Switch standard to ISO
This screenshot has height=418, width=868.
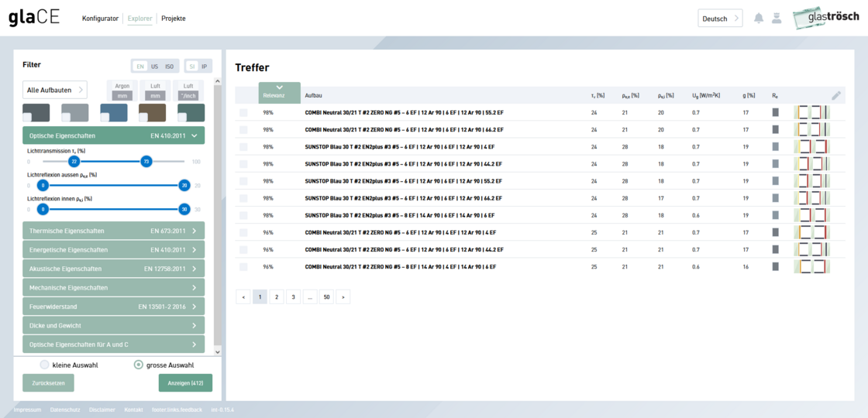point(170,67)
